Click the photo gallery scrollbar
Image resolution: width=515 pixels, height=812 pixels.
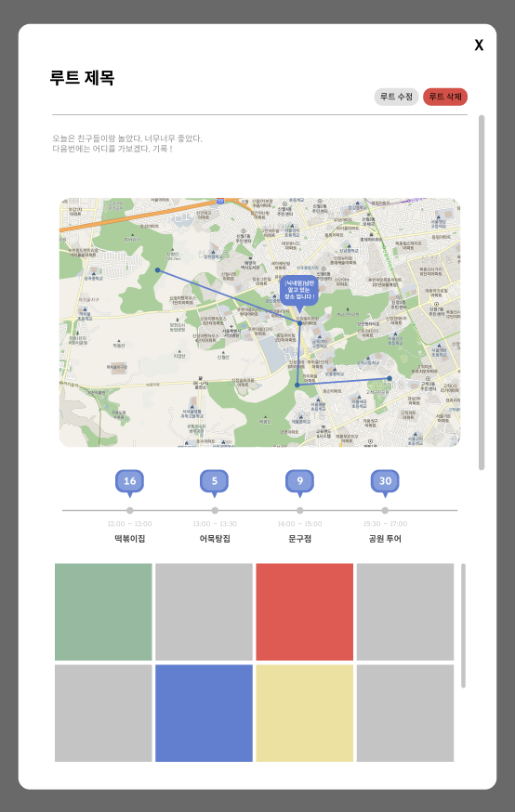point(463,625)
